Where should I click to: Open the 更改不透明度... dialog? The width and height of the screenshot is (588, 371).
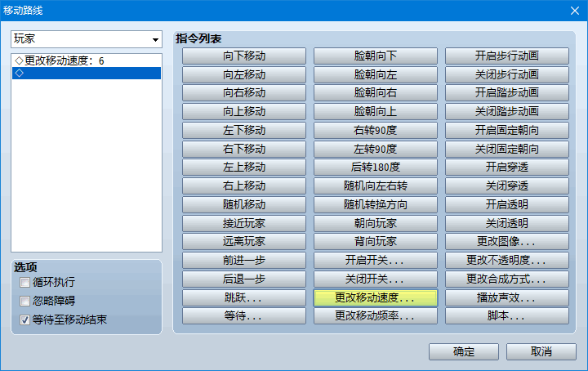click(x=507, y=261)
